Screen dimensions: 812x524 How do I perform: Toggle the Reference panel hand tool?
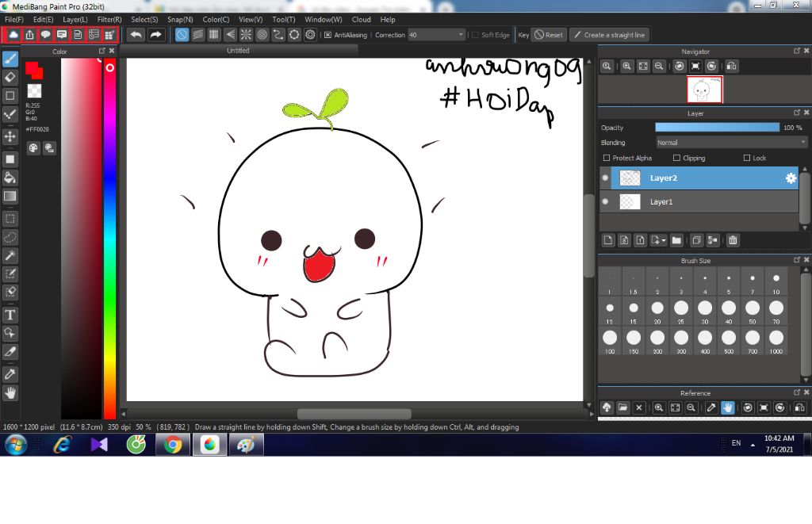pyautogui.click(x=728, y=408)
